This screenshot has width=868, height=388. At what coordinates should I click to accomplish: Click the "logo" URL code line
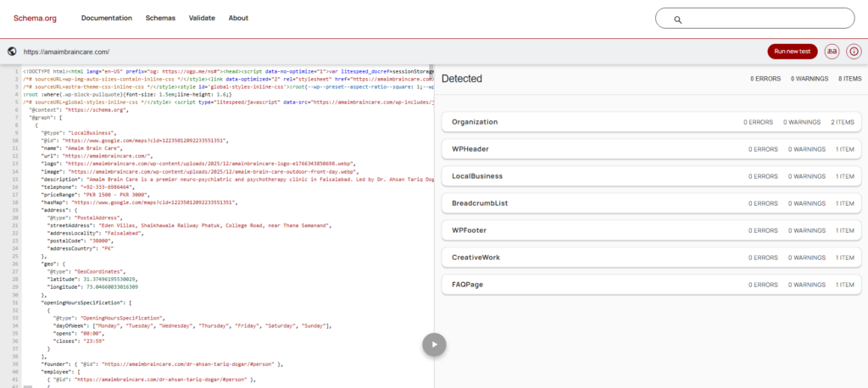198,164
